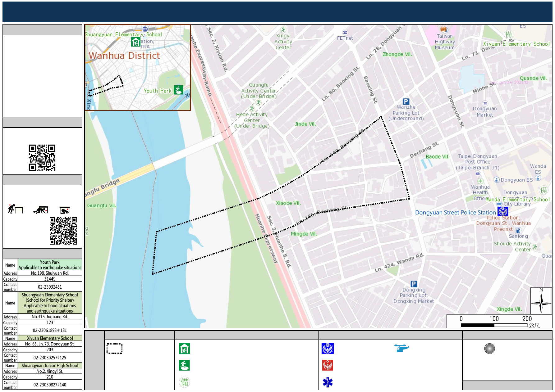The image size is (555, 392).
Task: Click 'Shuangyuan Elementary School' table name cell
Action: 50,303
